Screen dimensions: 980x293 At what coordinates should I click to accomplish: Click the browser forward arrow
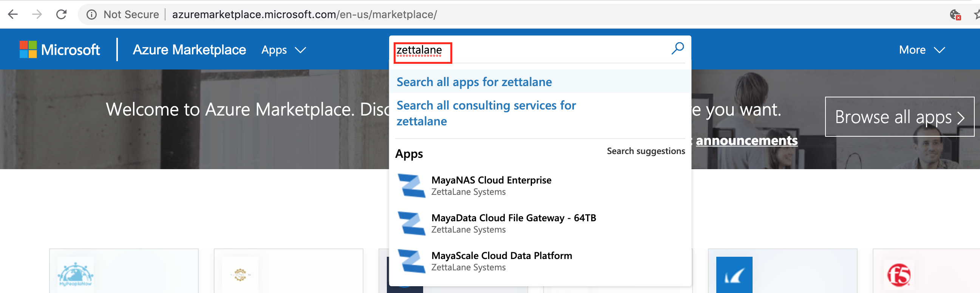(x=37, y=14)
